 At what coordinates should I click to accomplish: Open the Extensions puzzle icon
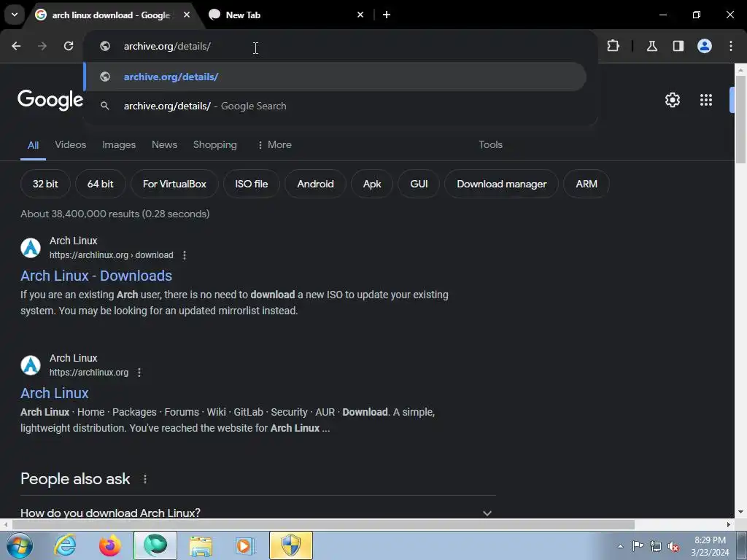tap(613, 46)
